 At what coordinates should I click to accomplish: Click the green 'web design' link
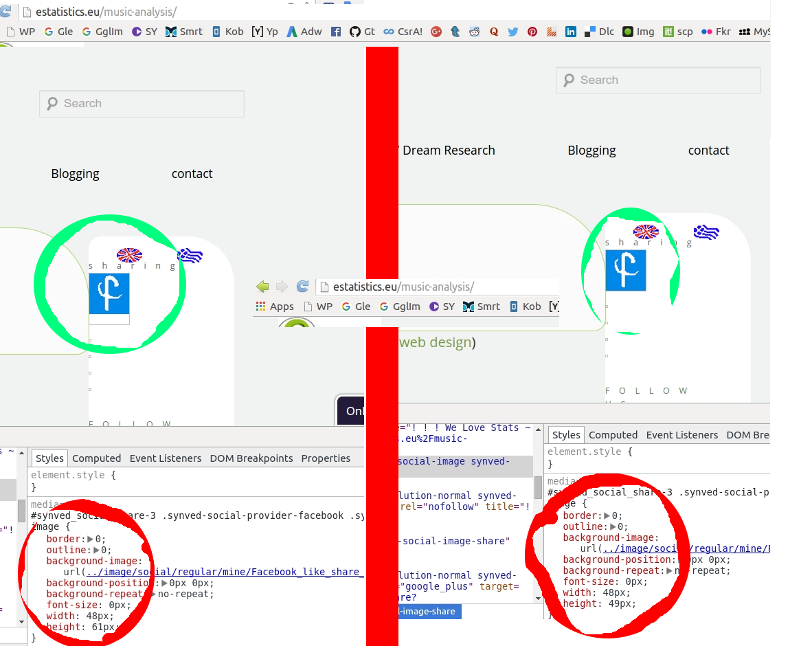(436, 342)
